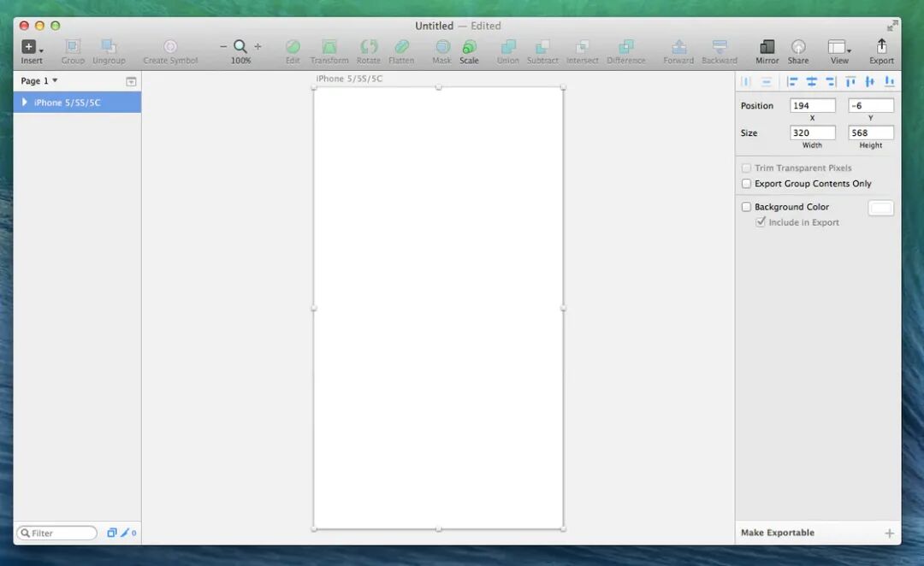Click the Position X input field
Screen dimensions: 924x566
tap(813, 105)
